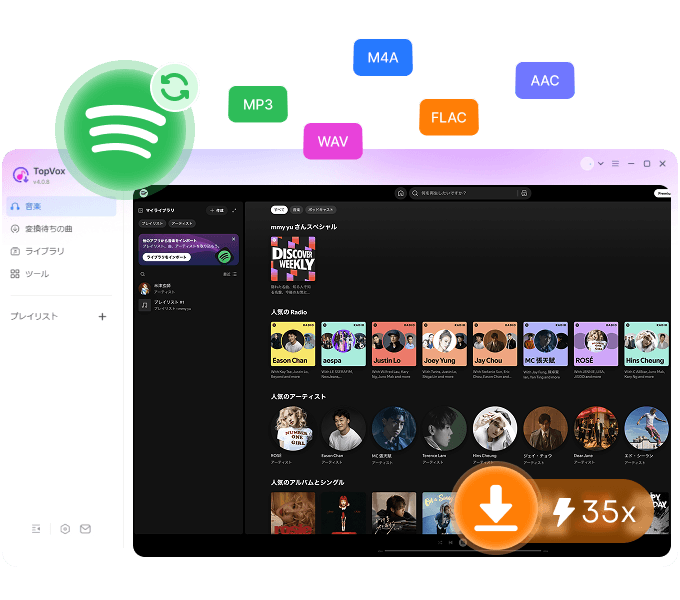Viewport: 680px width, 600px height.
Task: Open MC 張天賦 artist profile picture
Action: coord(394,428)
